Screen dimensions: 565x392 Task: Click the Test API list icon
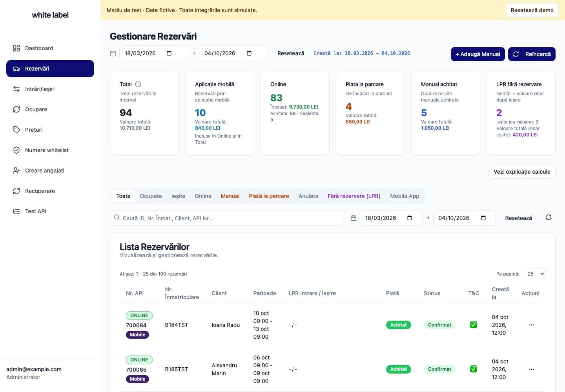coord(16,211)
